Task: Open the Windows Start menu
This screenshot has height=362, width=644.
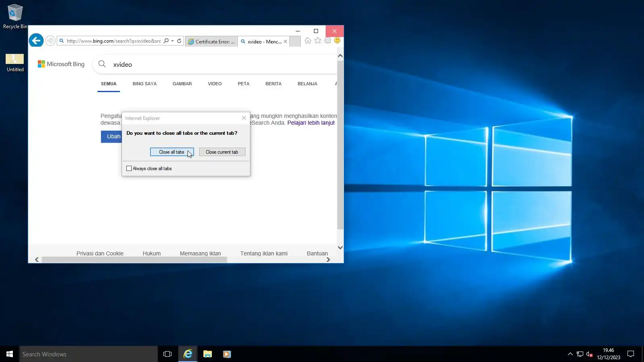Action: pyautogui.click(x=10, y=354)
